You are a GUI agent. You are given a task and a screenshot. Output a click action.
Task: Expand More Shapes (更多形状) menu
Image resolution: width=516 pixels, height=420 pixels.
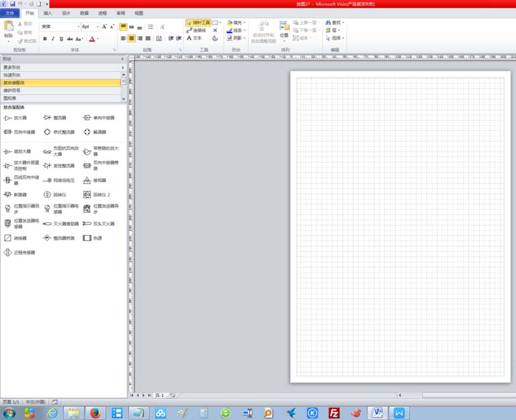[63, 67]
